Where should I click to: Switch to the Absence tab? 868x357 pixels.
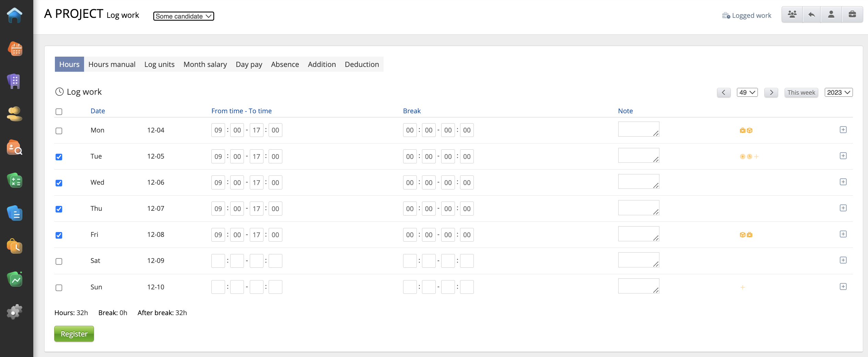285,65
